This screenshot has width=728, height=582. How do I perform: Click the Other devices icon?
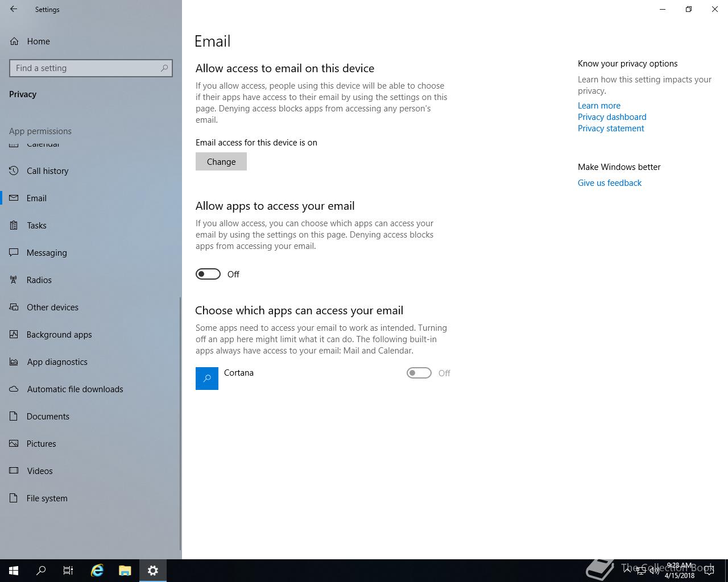[14, 307]
